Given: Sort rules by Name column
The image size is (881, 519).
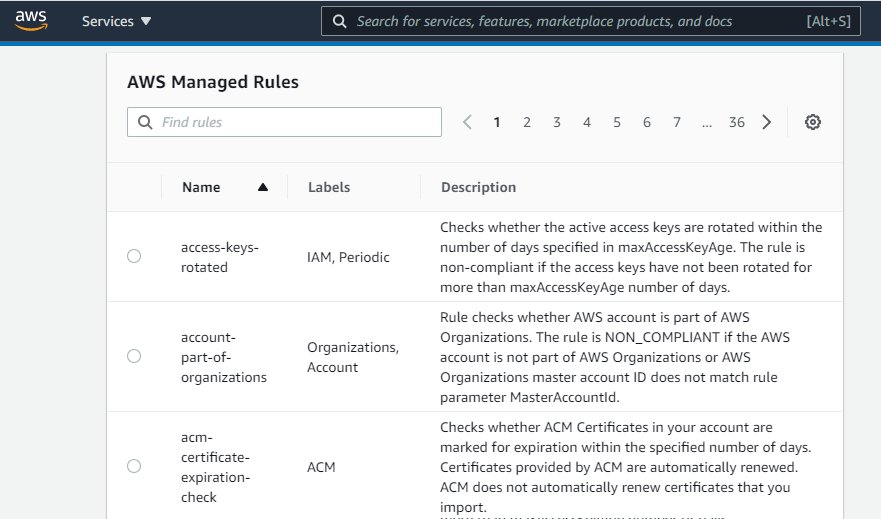Looking at the screenshot, I should 201,187.
